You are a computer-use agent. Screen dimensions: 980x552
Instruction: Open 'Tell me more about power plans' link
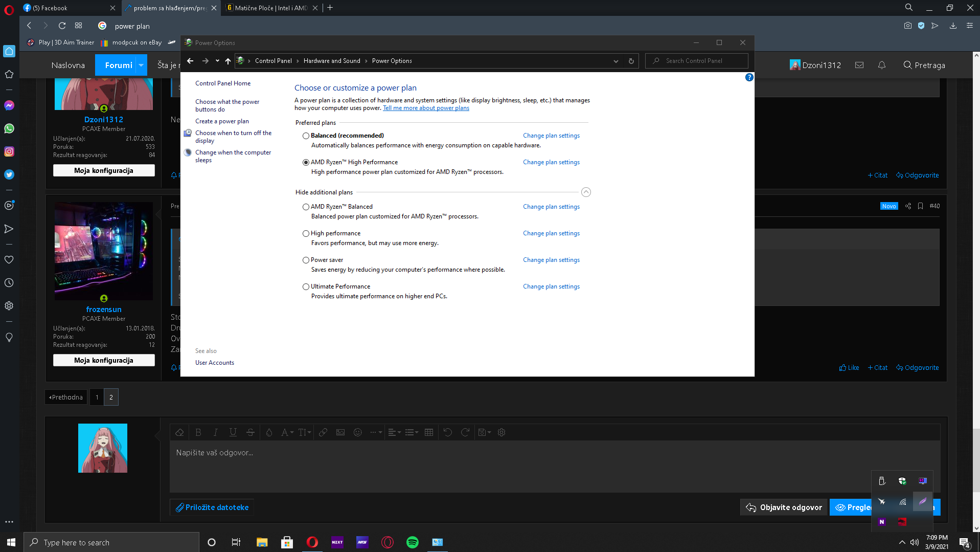426,108
